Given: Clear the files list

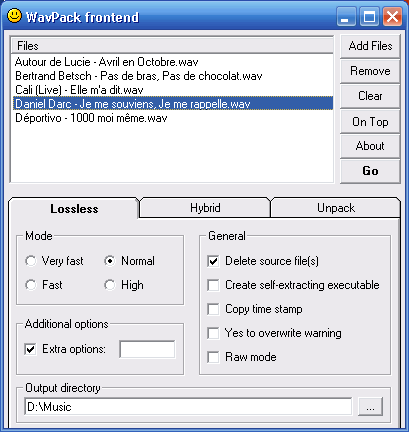Looking at the screenshot, I should 370,96.
